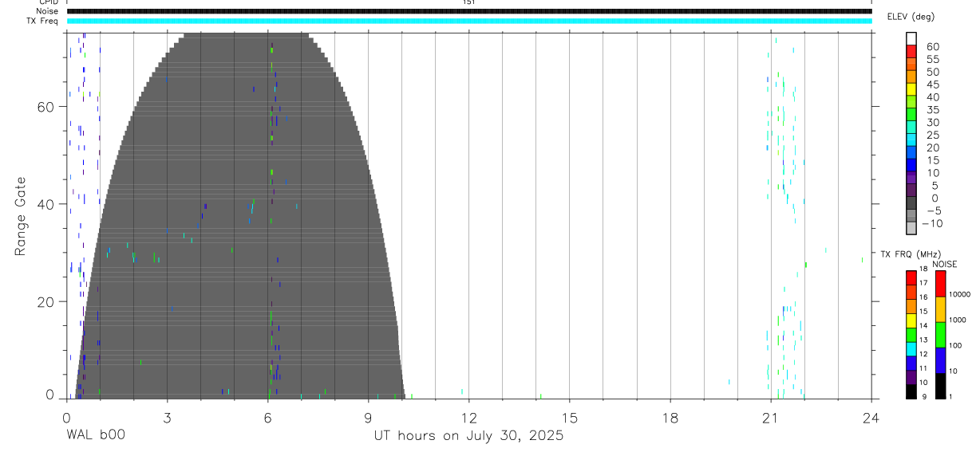Click the 'TX Freq' row label at top left
Viewport: 980px width, 452px height.
tap(43, 21)
